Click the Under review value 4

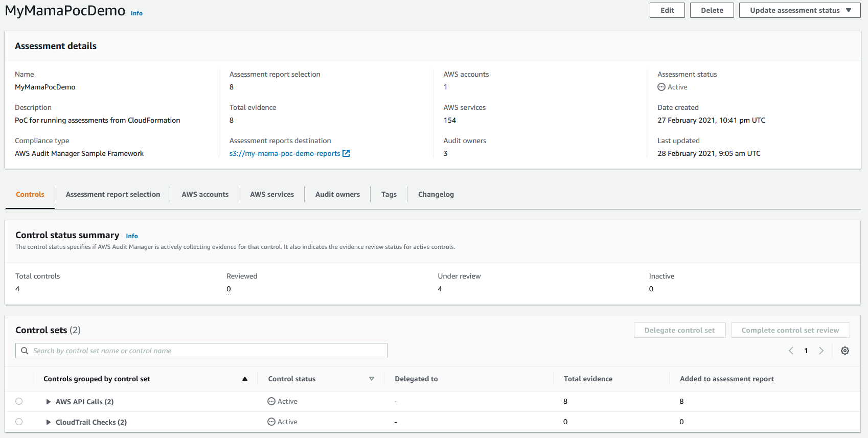[x=440, y=289]
